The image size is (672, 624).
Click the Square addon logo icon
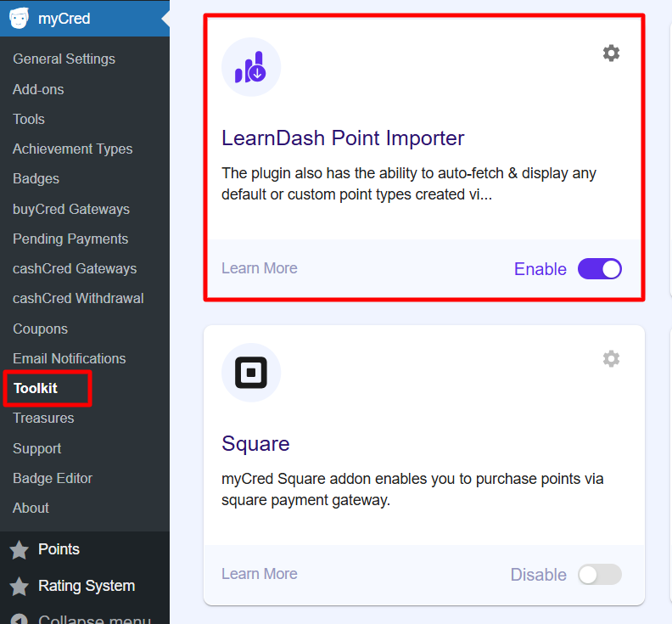pyautogui.click(x=251, y=373)
